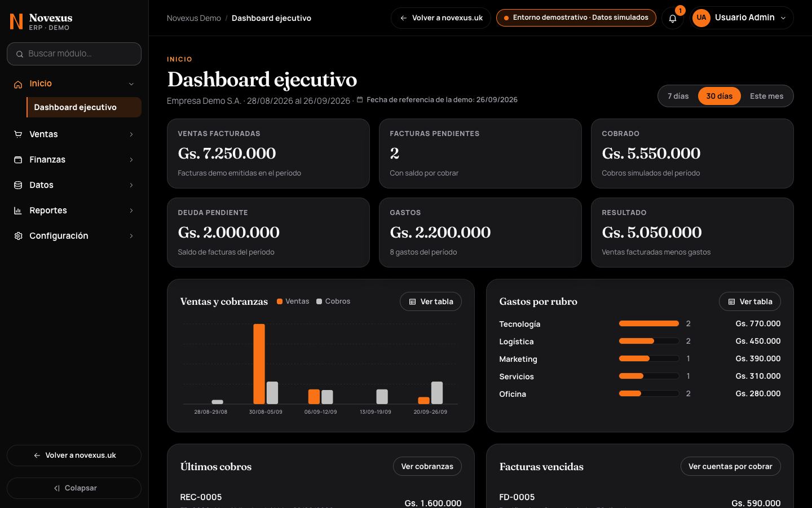Collapse the Inicio section chevron
This screenshot has height=508, width=812.
131,84
